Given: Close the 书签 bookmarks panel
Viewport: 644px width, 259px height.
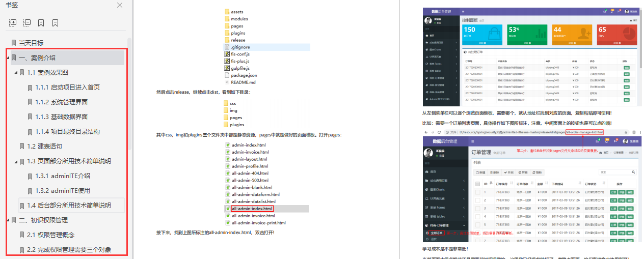Looking at the screenshot, I should 120,5.
